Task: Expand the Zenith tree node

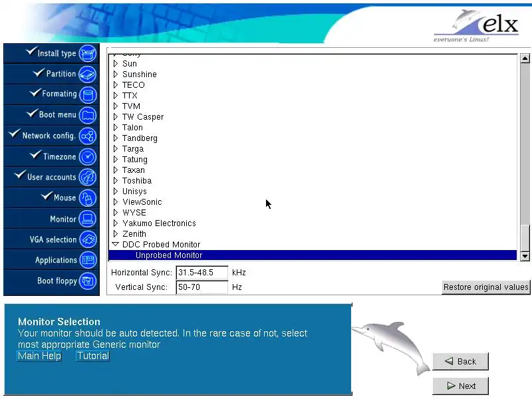Action: tap(116, 234)
